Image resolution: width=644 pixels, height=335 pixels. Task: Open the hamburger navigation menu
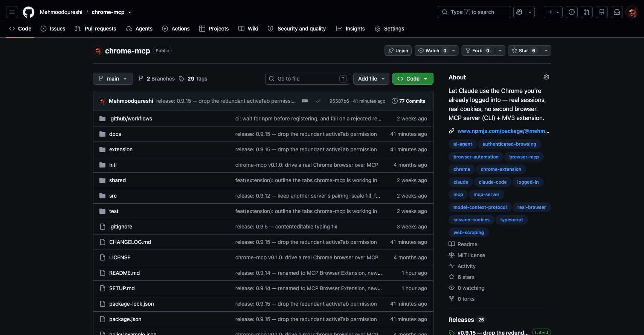coord(12,12)
